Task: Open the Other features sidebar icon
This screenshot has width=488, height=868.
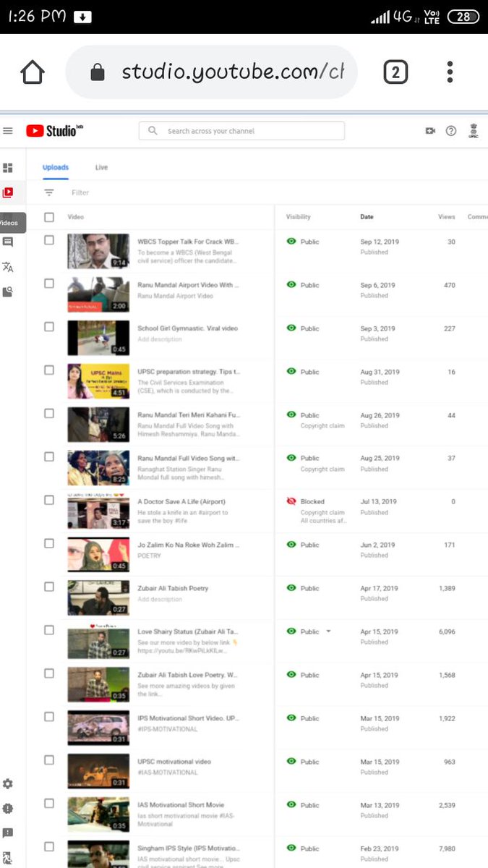Action: (x=8, y=292)
